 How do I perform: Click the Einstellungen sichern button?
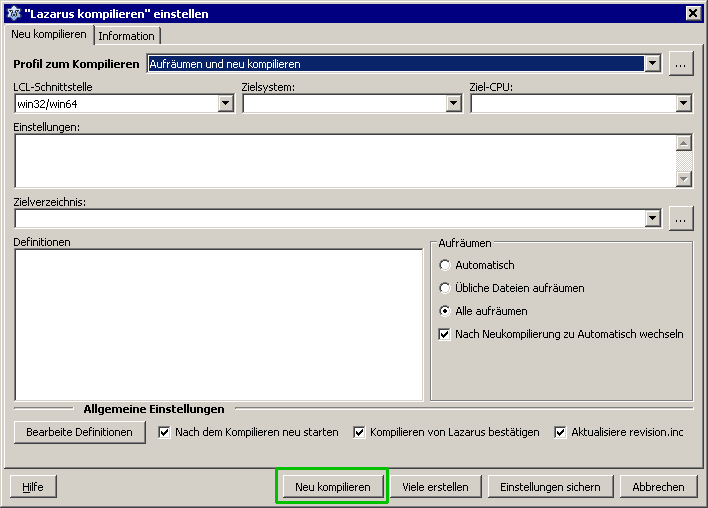point(550,487)
